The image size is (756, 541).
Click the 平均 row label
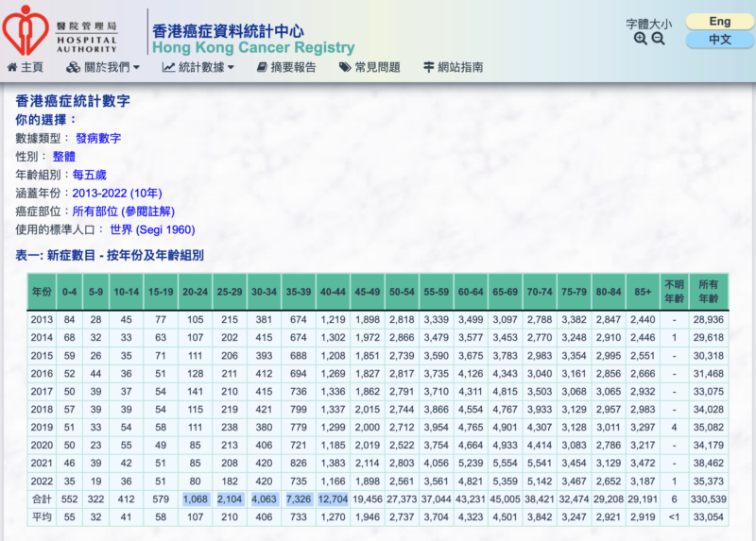(42, 516)
